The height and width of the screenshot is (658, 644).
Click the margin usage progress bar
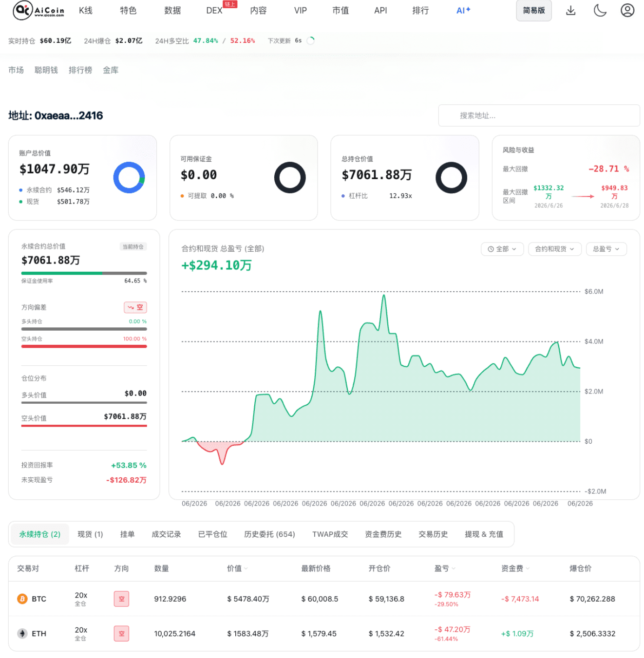pyautogui.click(x=84, y=273)
